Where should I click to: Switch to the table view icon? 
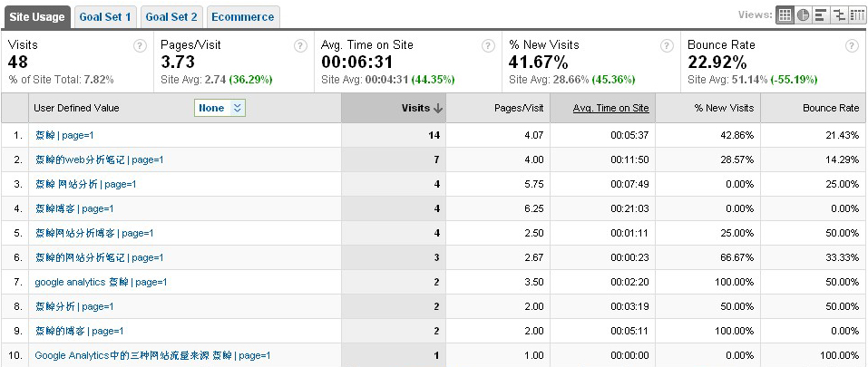785,14
